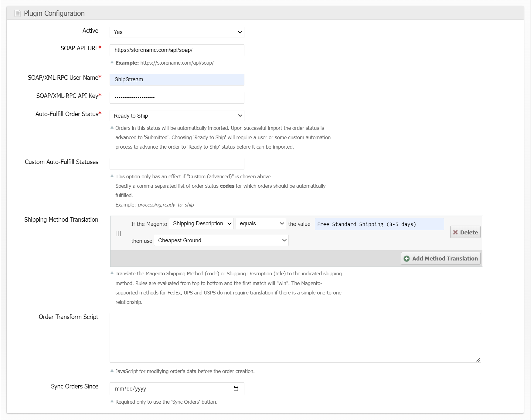
Task: Open the Active dropdown
Action: tap(177, 32)
